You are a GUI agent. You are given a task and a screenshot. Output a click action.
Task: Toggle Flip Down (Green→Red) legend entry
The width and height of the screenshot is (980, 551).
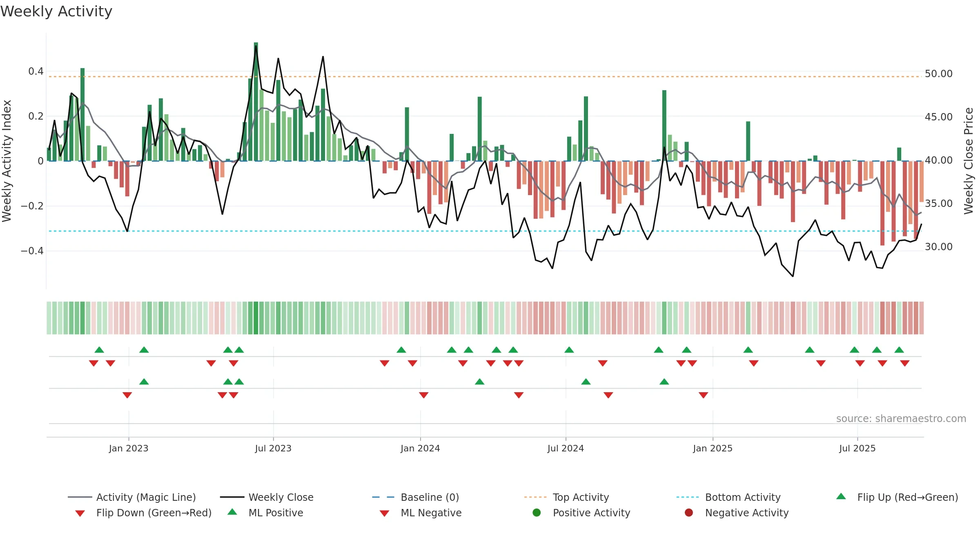(x=143, y=513)
